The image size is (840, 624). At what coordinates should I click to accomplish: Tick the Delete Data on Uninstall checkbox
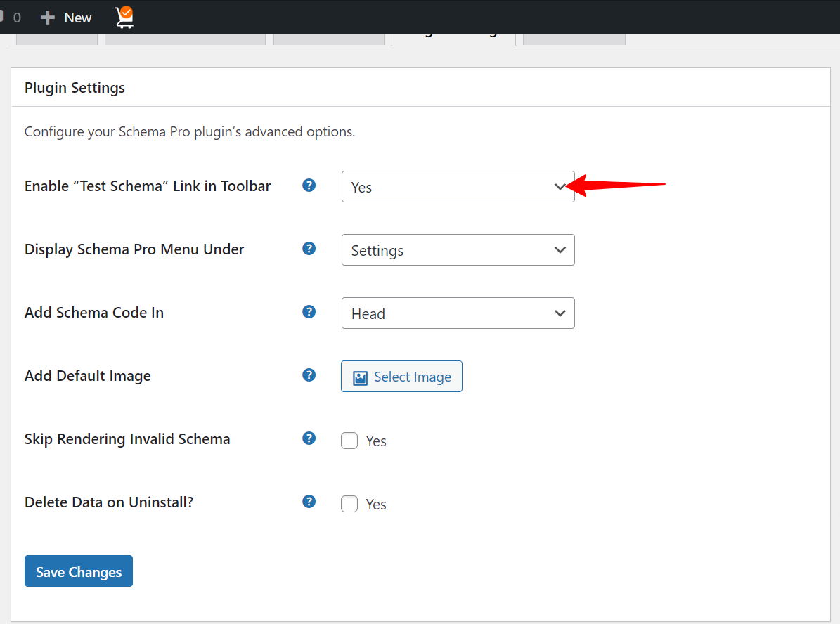click(x=349, y=504)
